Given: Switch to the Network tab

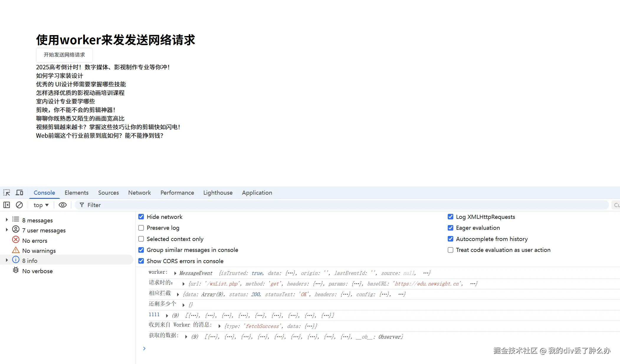Looking at the screenshot, I should 139,193.
